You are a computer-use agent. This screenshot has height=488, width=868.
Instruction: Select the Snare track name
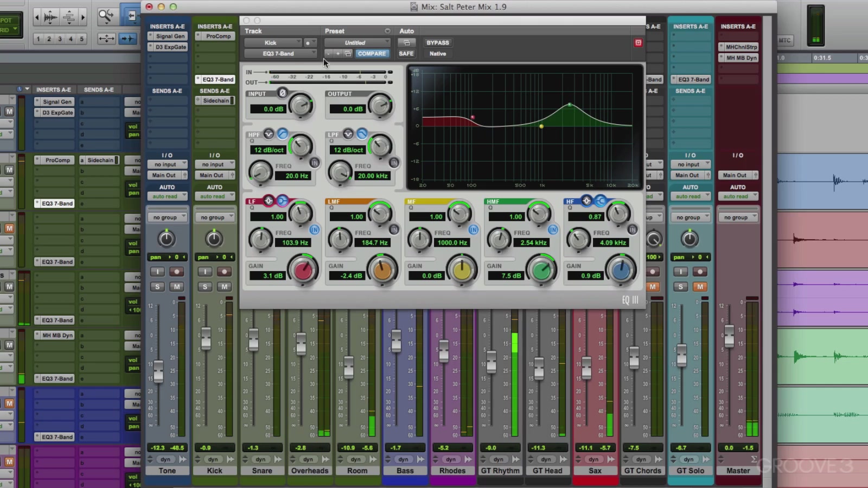[262, 471]
